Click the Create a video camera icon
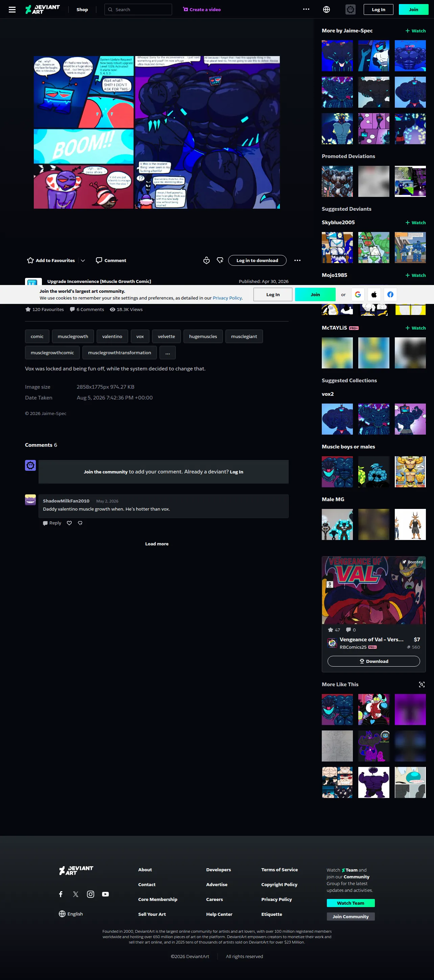Viewport: 434px width, 980px height. [x=186, y=9]
